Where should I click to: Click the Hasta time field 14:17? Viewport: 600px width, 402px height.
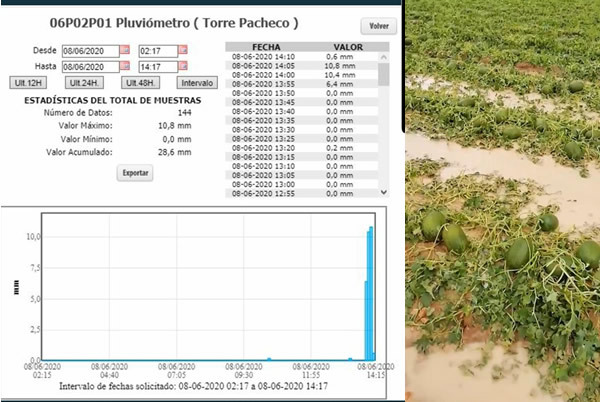tap(158, 66)
